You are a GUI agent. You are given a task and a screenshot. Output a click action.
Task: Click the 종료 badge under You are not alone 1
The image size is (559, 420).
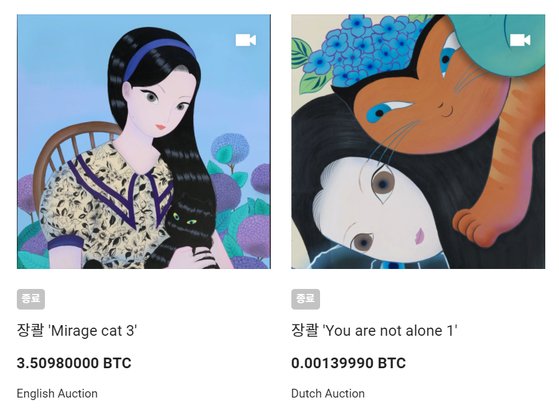[x=306, y=299]
